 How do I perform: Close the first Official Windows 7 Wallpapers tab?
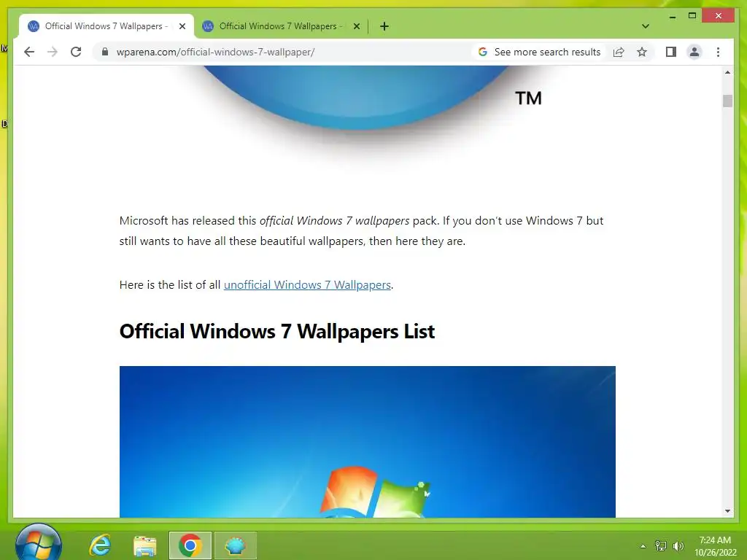pyautogui.click(x=182, y=27)
